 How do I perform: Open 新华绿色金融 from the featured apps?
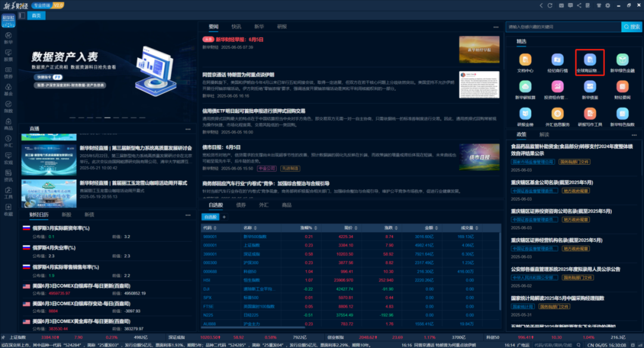623,60
